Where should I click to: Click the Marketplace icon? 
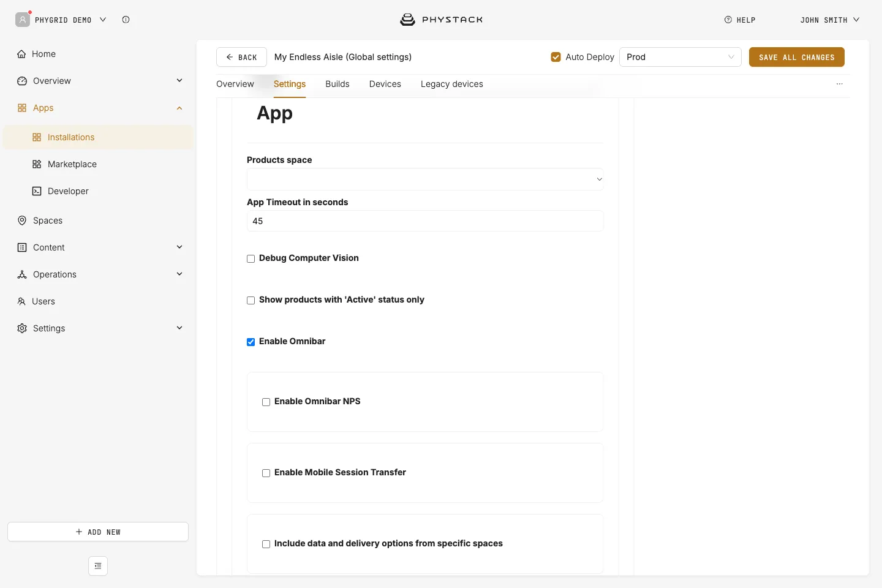coord(37,164)
